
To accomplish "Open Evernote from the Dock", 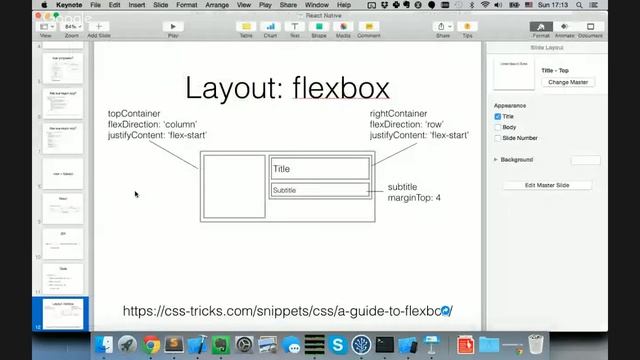I will point(221,345).
